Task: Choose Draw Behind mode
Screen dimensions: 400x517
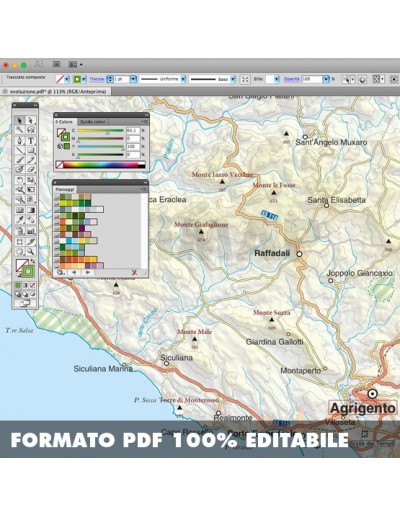Action: click(x=25, y=294)
